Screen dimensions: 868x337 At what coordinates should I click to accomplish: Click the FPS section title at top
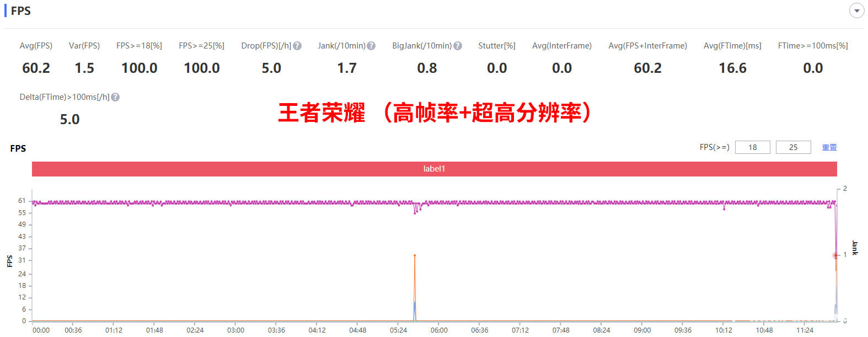click(21, 10)
